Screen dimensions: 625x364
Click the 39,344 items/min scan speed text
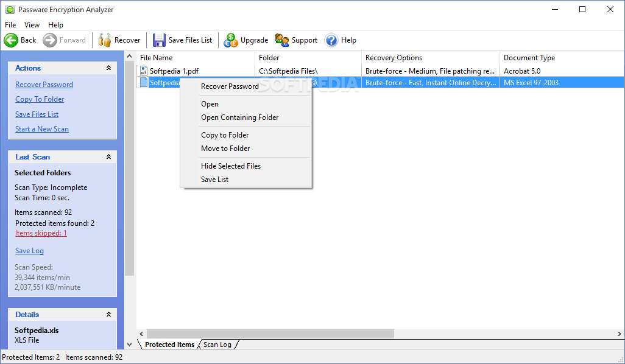point(42,277)
